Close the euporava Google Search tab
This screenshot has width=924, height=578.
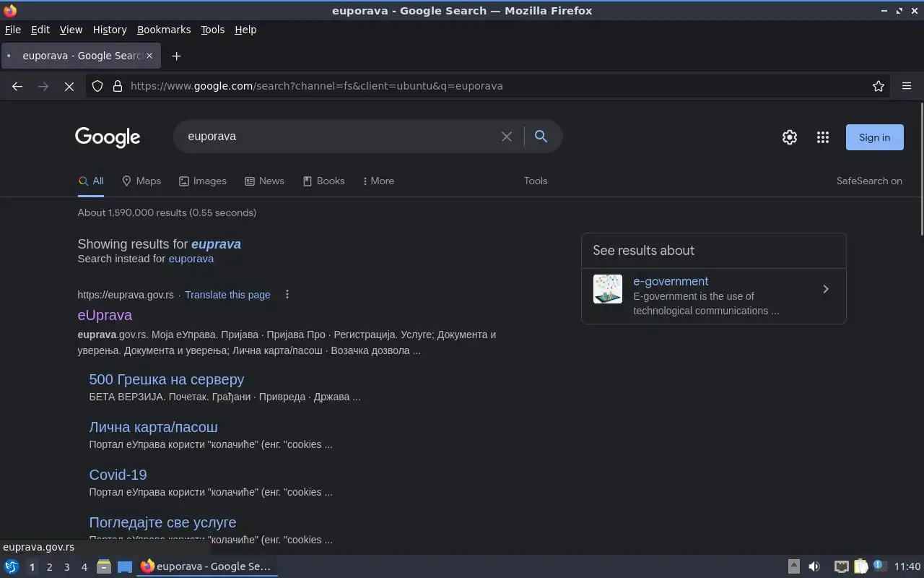(x=149, y=56)
